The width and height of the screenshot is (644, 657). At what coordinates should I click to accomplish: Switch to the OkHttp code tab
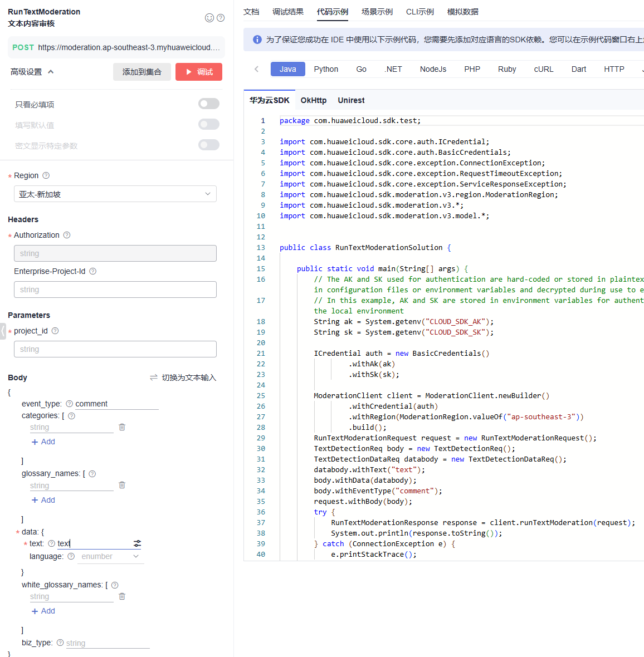[313, 101]
